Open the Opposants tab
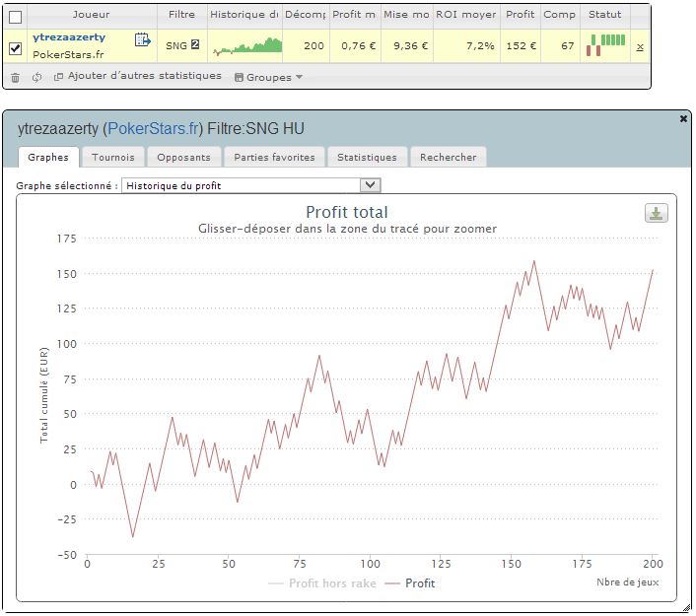 click(x=183, y=157)
